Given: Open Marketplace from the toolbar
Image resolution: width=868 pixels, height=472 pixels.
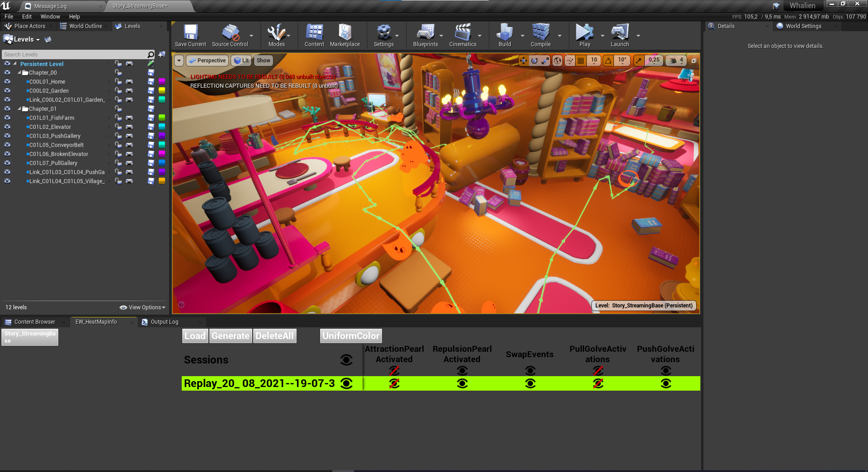Looking at the screenshot, I should [345, 35].
